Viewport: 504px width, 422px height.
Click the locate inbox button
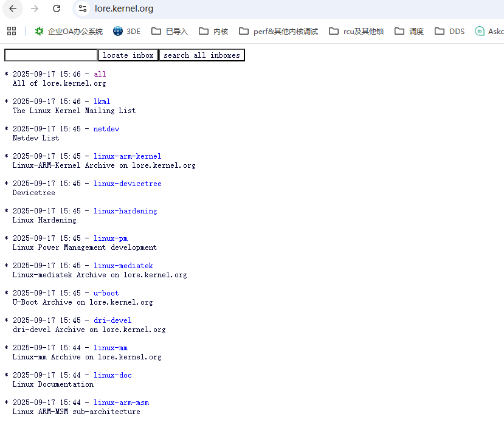tap(128, 55)
